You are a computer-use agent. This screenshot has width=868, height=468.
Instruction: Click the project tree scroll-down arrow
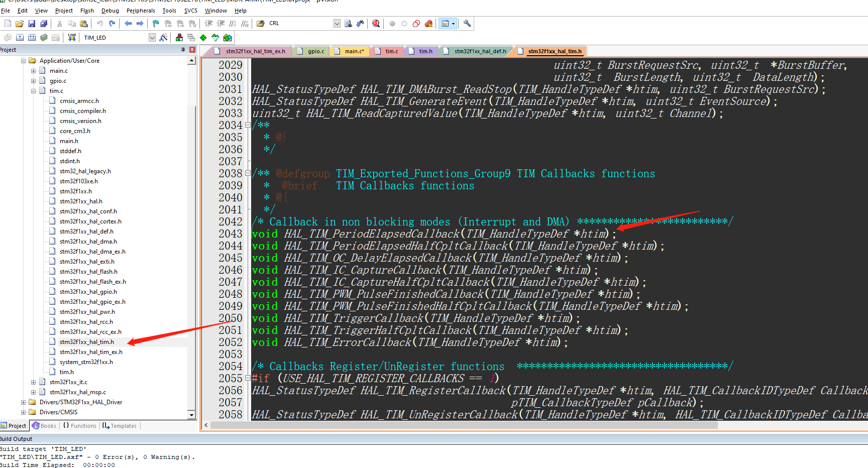[x=191, y=415]
